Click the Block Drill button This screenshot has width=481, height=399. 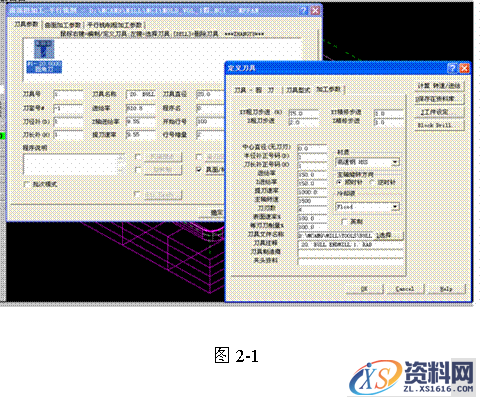coord(439,125)
